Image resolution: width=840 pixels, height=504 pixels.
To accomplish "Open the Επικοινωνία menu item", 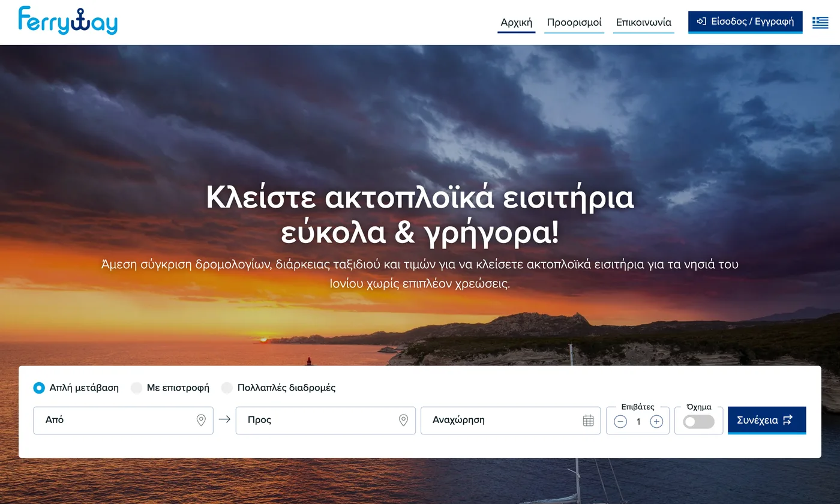I will point(644,23).
